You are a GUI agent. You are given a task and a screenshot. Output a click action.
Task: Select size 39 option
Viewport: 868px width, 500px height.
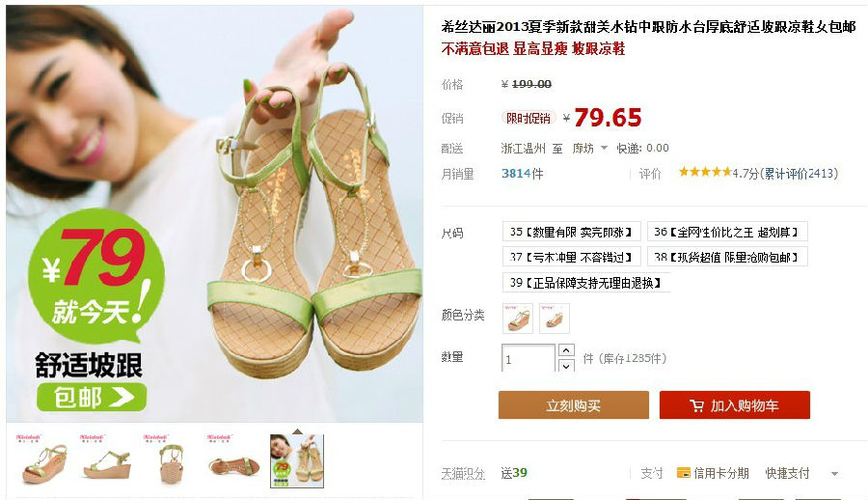pos(586,283)
